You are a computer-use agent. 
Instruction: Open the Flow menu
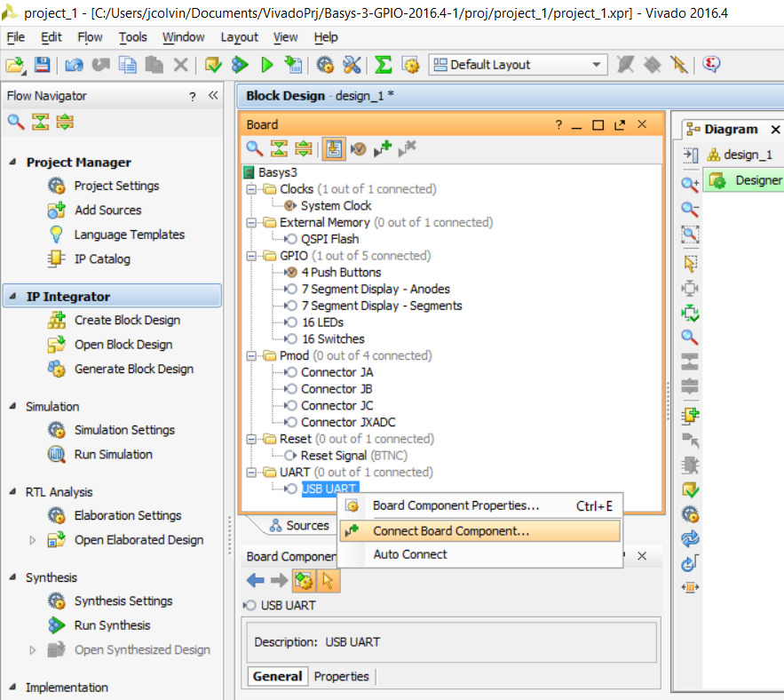pyautogui.click(x=90, y=37)
